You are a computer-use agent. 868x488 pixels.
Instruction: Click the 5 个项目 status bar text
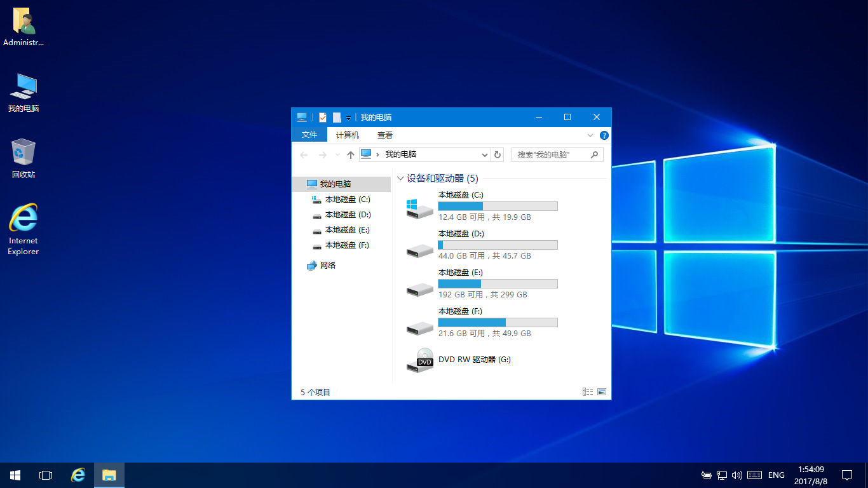(x=315, y=393)
